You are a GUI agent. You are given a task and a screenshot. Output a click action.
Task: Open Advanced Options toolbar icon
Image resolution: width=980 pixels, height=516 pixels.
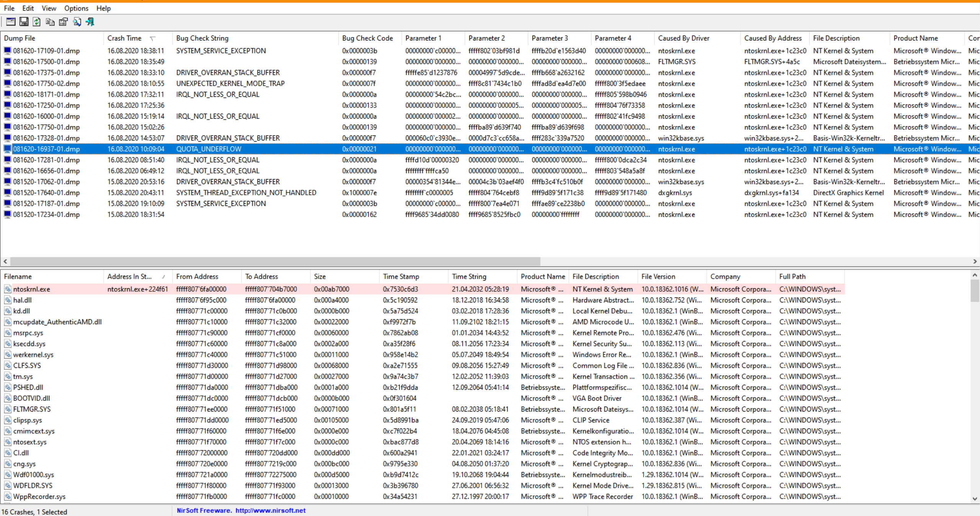(11, 22)
